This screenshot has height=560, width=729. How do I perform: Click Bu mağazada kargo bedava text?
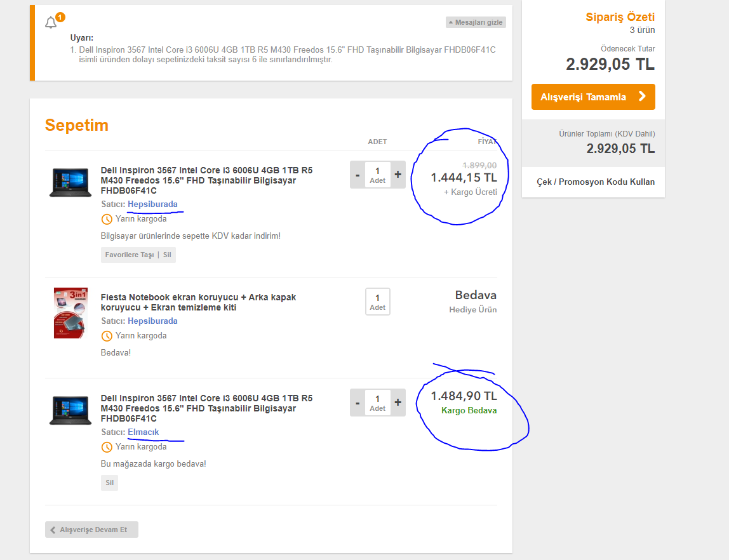tap(154, 463)
